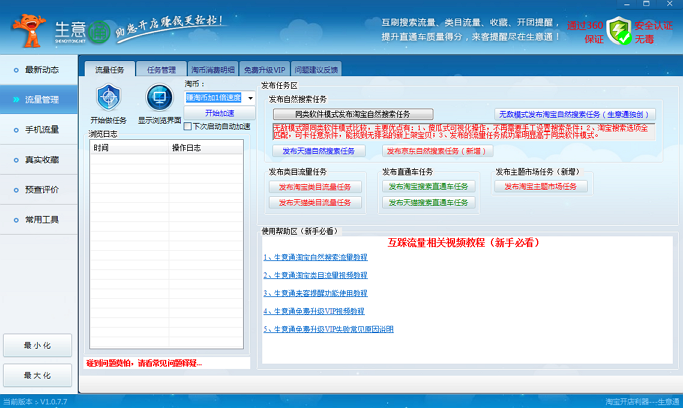This screenshot has height=408, width=683.
Task: Click 发布淘宝主题市场任务 button
Action: (541, 186)
